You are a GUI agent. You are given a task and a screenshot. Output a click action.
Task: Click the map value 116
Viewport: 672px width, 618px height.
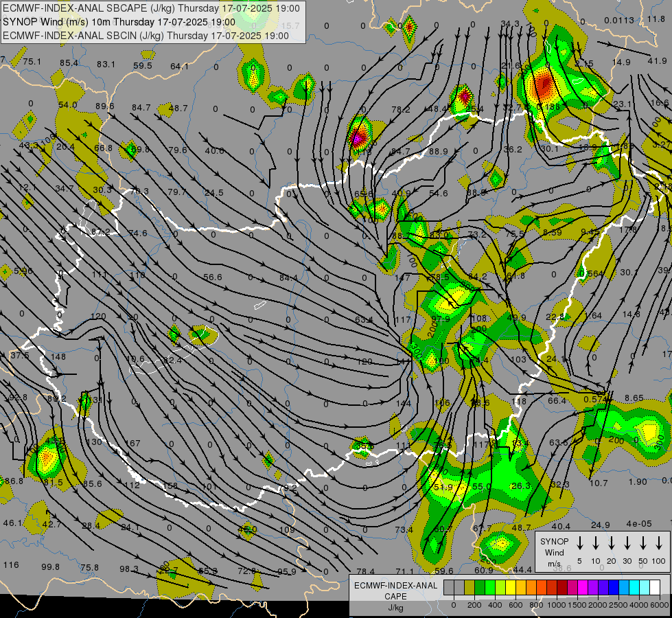(11, 565)
